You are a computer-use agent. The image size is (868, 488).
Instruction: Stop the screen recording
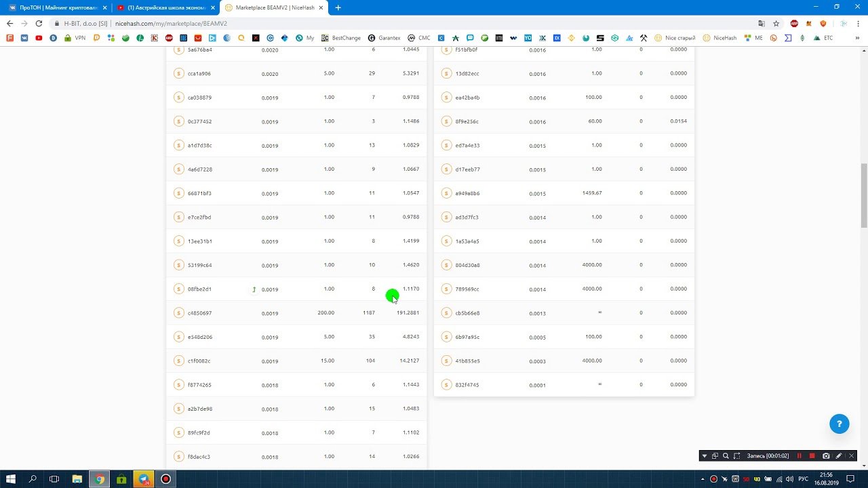812,456
